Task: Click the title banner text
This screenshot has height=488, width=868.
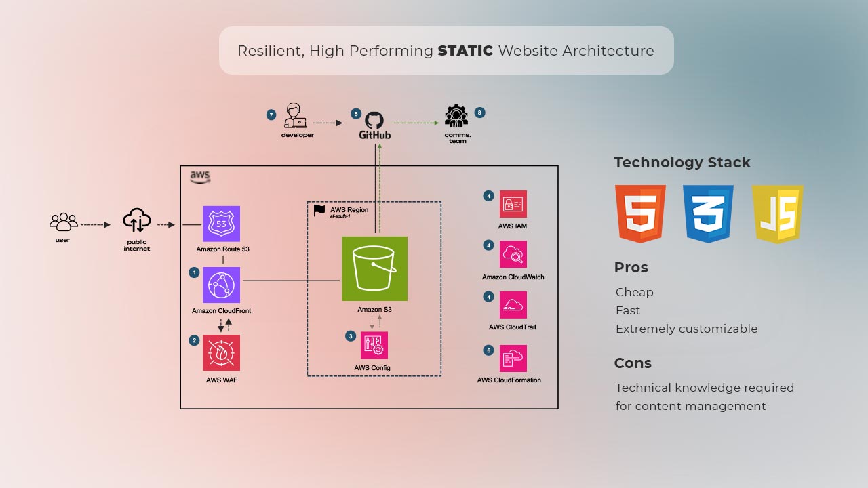Action: 446,51
